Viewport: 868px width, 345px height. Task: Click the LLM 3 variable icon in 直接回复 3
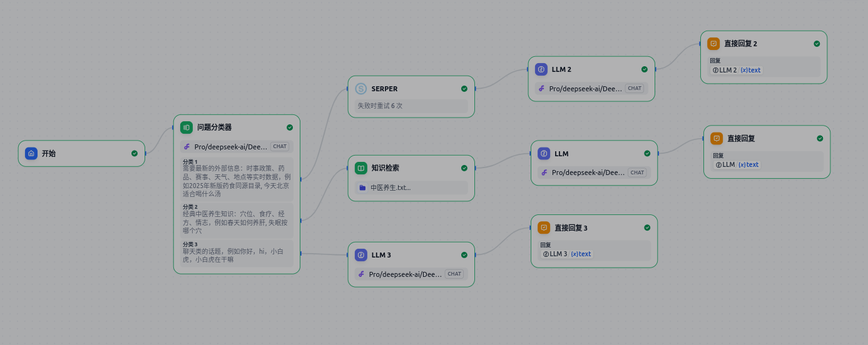(546, 254)
